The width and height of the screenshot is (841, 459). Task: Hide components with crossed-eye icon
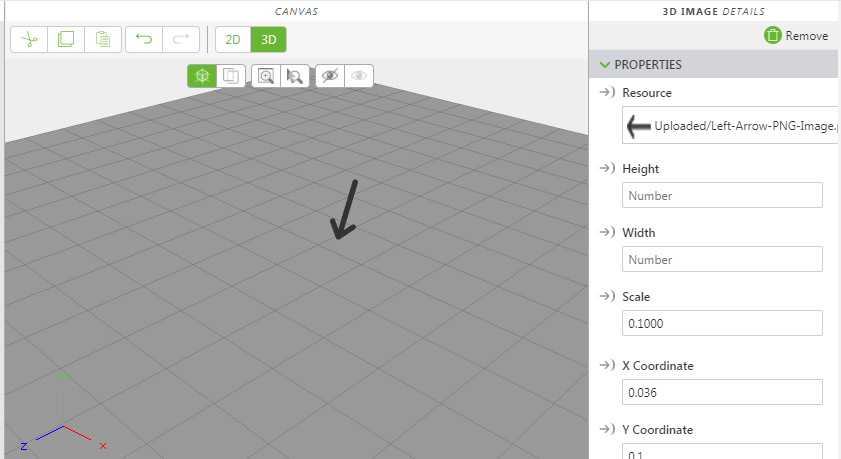tap(330, 76)
